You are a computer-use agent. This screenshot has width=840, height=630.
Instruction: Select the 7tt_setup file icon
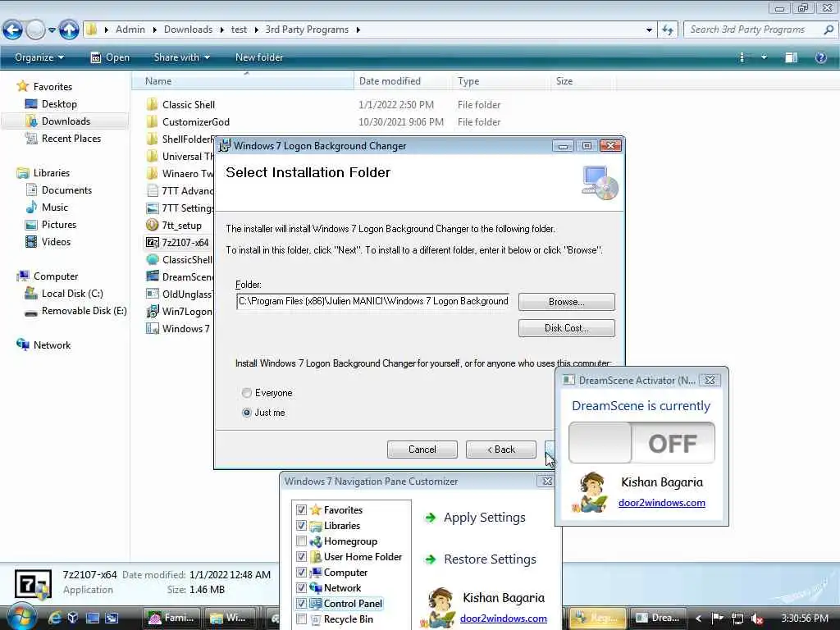tap(152, 225)
